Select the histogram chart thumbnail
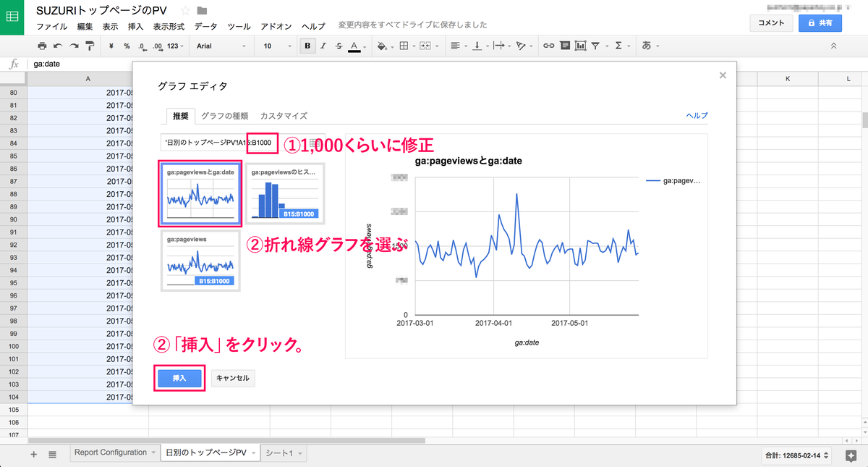 [284, 193]
